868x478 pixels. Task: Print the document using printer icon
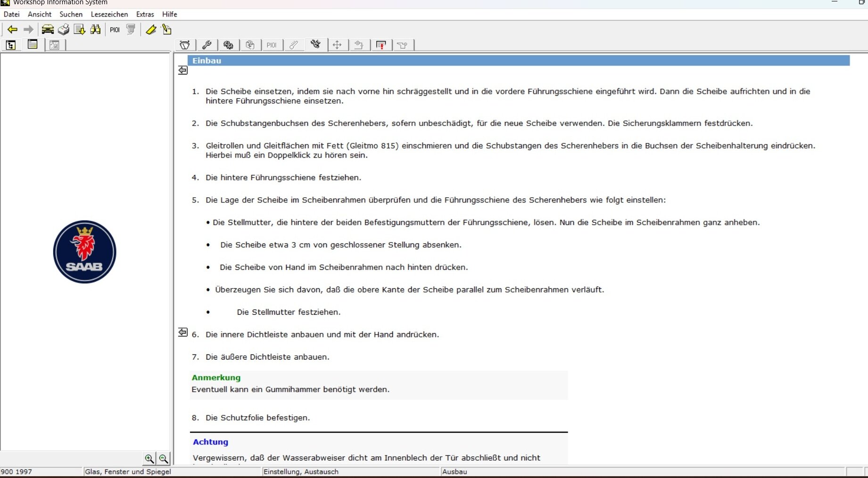[64, 30]
